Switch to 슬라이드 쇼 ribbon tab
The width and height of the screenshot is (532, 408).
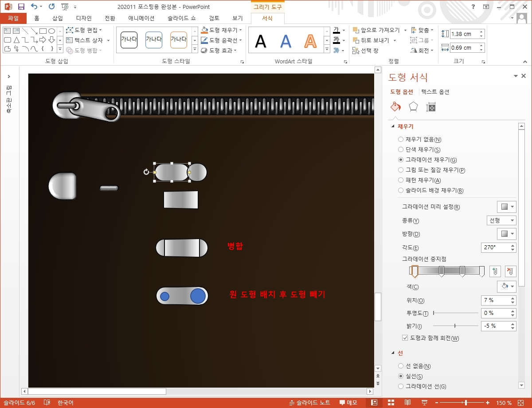pyautogui.click(x=182, y=18)
